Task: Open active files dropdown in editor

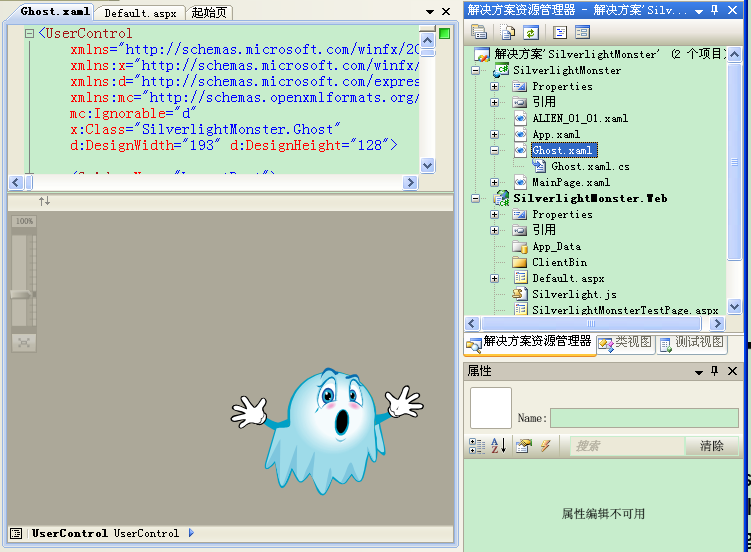Action: [x=430, y=11]
